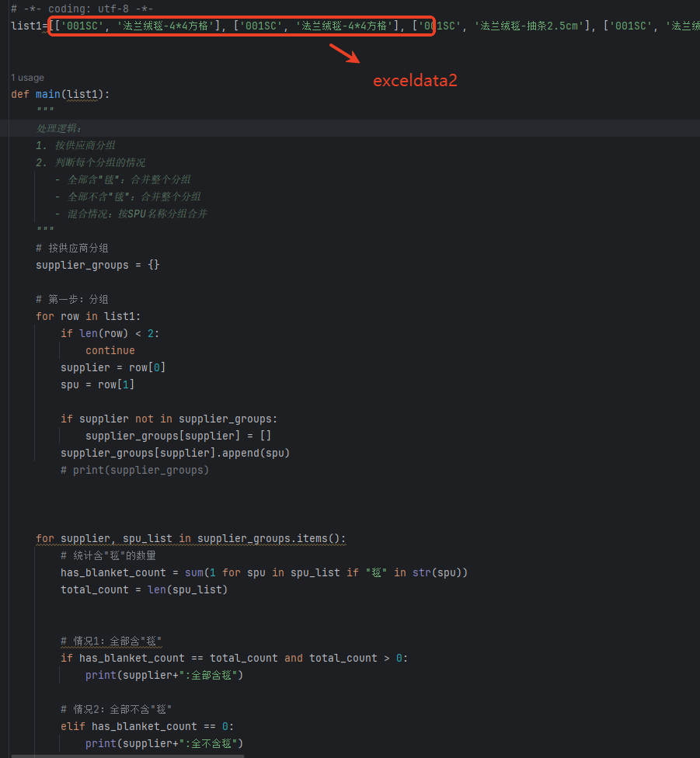The width and height of the screenshot is (700, 758).
Task: Click the line "supplier_groups = {}"
Action: coord(98,265)
